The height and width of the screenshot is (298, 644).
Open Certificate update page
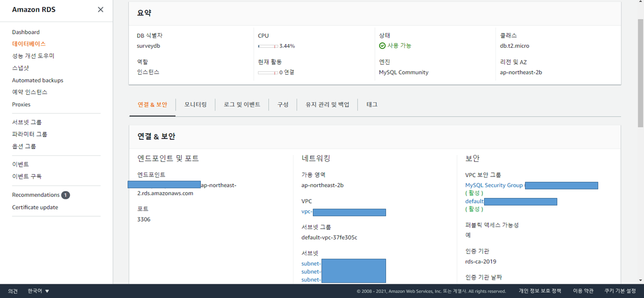35,207
